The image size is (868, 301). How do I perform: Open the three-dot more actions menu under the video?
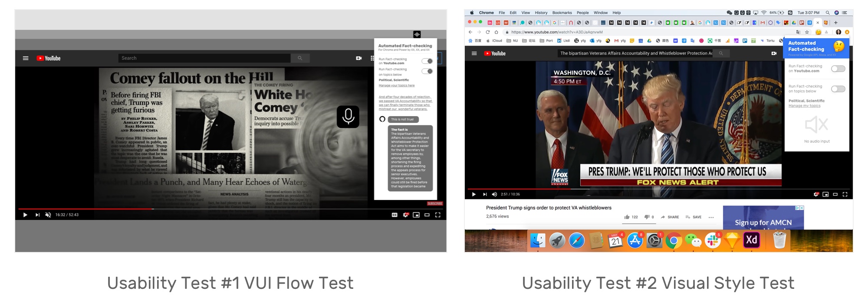click(x=711, y=217)
